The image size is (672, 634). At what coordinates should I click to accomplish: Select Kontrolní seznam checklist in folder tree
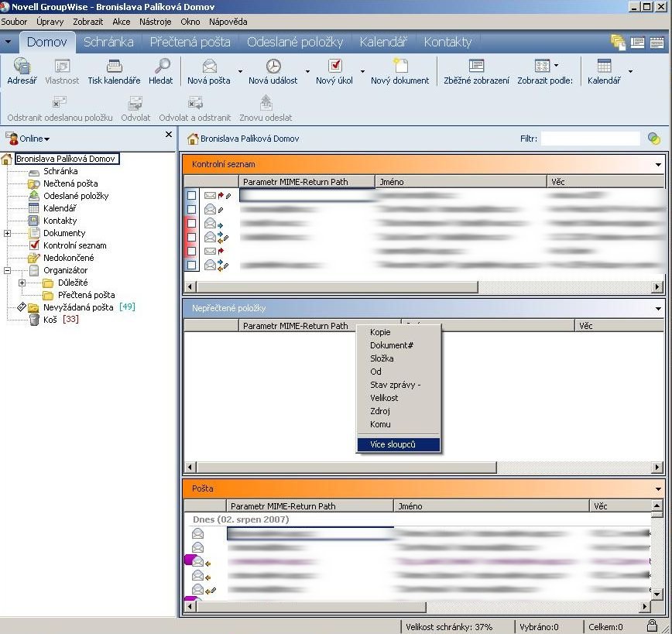(x=74, y=245)
